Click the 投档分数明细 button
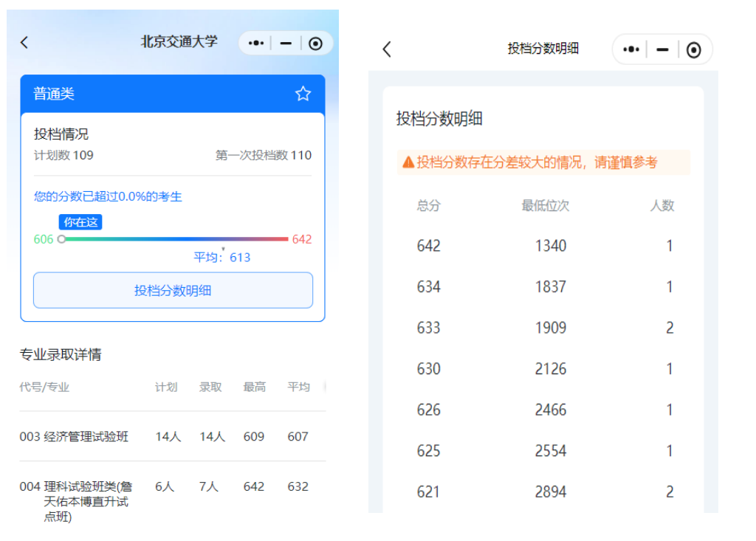The height and width of the screenshot is (541, 756). [173, 290]
